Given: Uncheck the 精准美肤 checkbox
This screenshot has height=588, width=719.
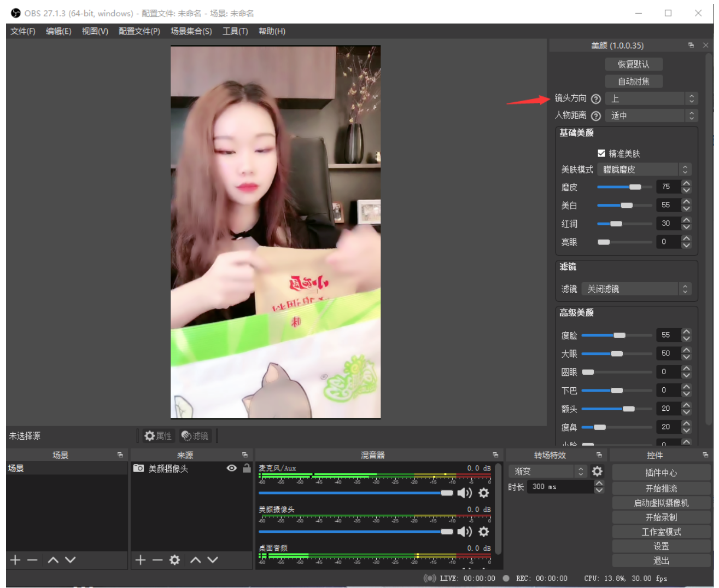Looking at the screenshot, I should pyautogui.click(x=601, y=154).
